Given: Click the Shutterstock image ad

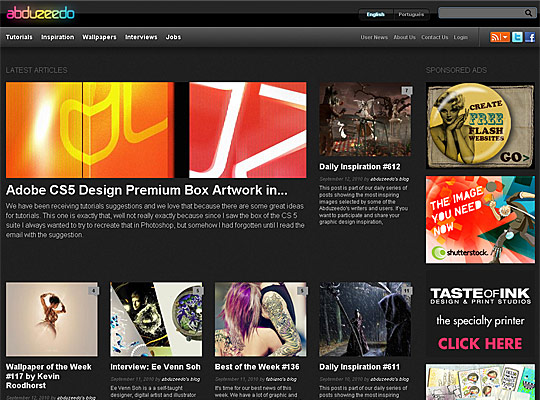Looking at the screenshot, I should point(480,220).
